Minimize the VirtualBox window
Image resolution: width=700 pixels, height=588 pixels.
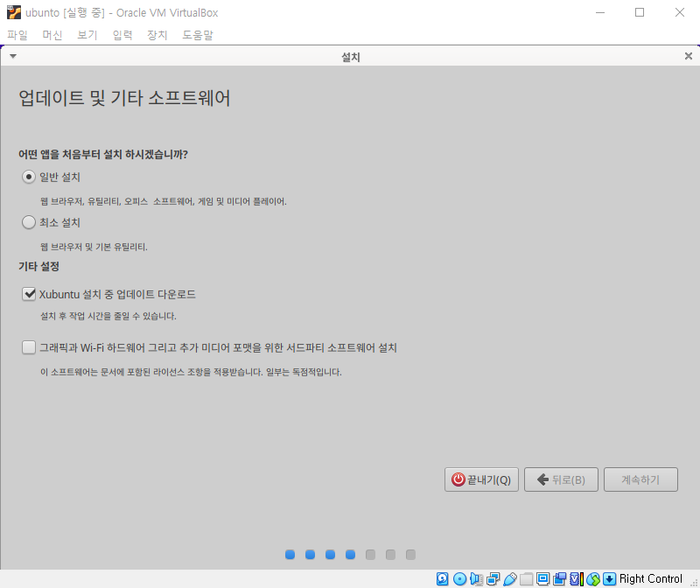[x=600, y=12]
